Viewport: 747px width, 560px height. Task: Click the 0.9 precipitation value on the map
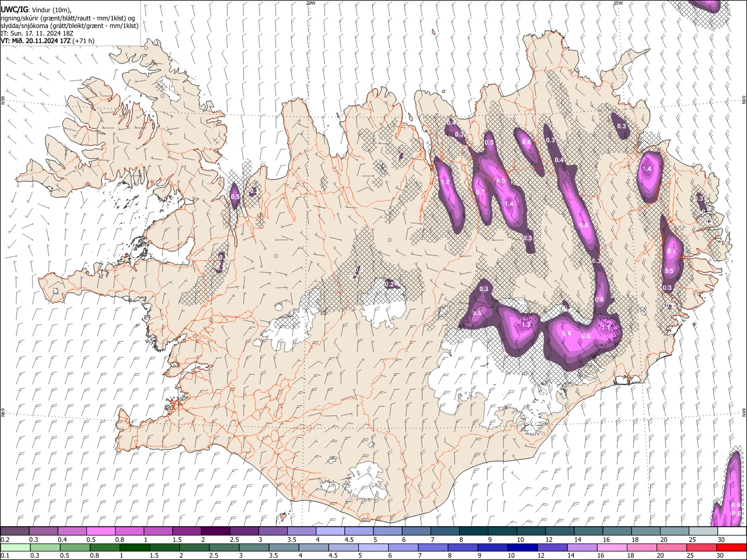click(500, 181)
